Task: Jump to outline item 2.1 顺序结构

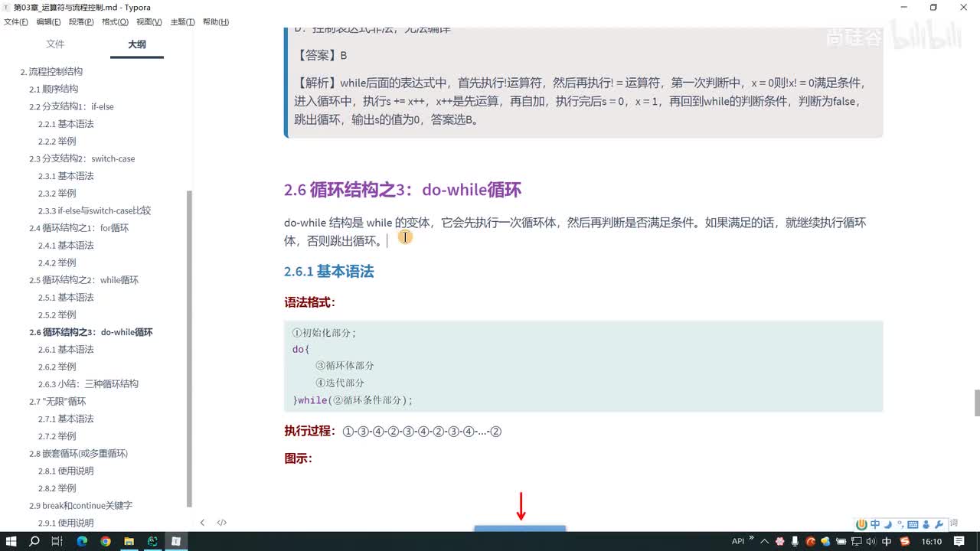Action: [x=54, y=89]
